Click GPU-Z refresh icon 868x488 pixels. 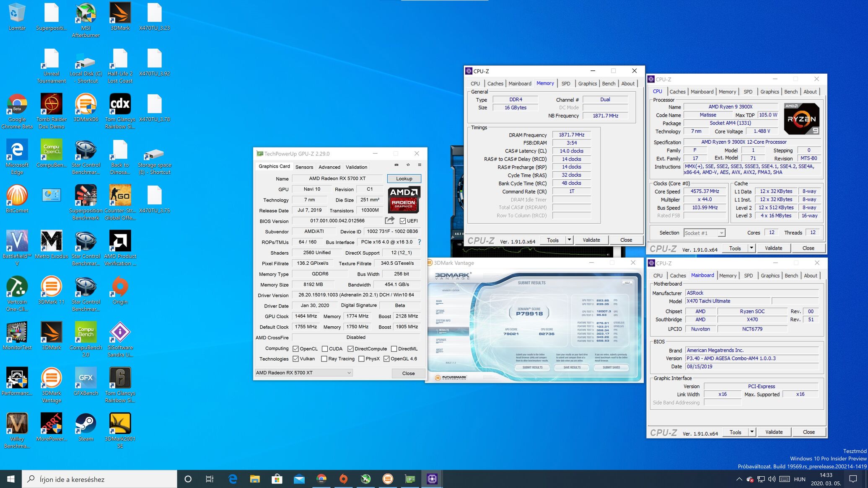(408, 165)
